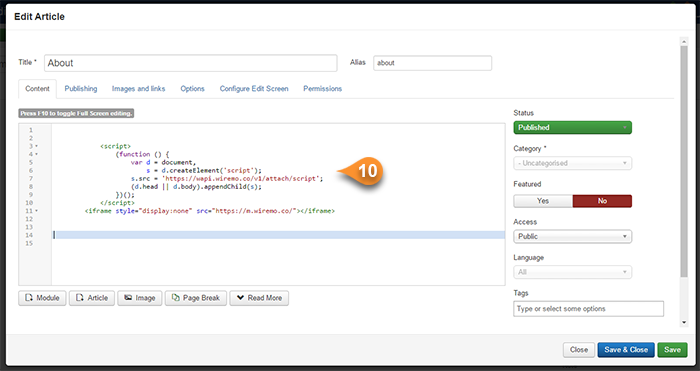Insert a Page Break
Viewport: 700px width, 371px height.
196,298
